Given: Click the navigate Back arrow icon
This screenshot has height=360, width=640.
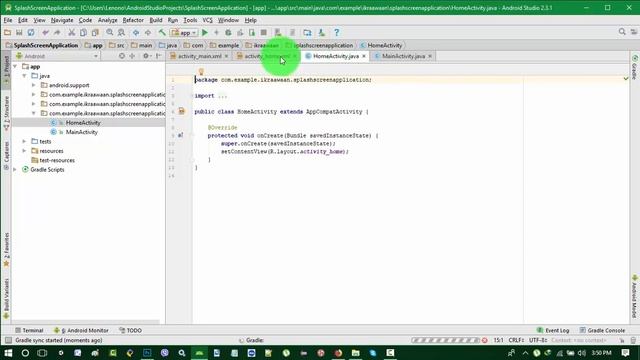Looking at the screenshot, I should [136, 32].
